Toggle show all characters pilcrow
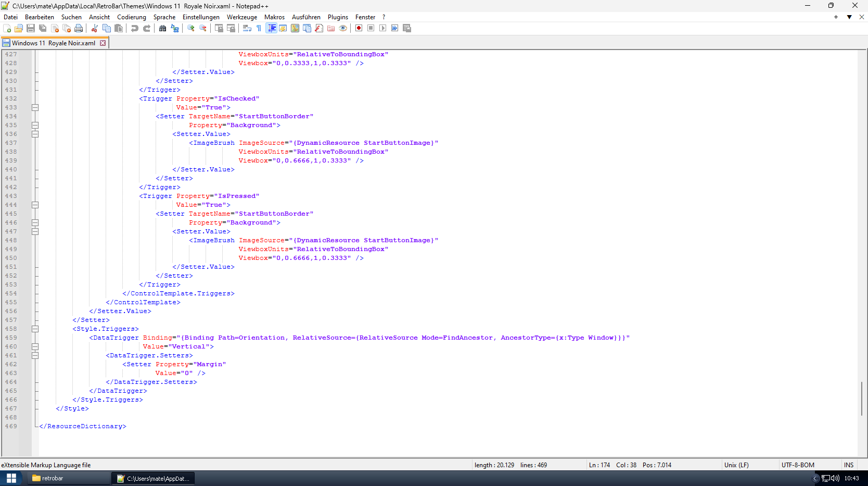 coord(259,28)
